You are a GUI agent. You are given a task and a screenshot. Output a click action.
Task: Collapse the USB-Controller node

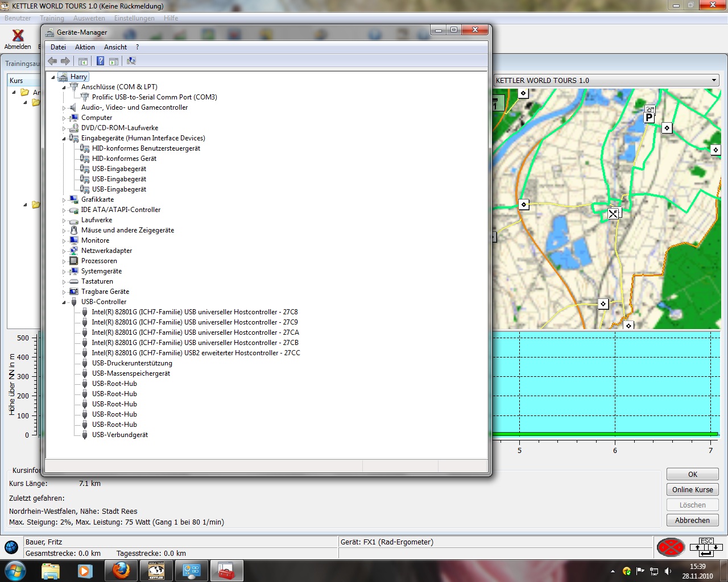[64, 302]
